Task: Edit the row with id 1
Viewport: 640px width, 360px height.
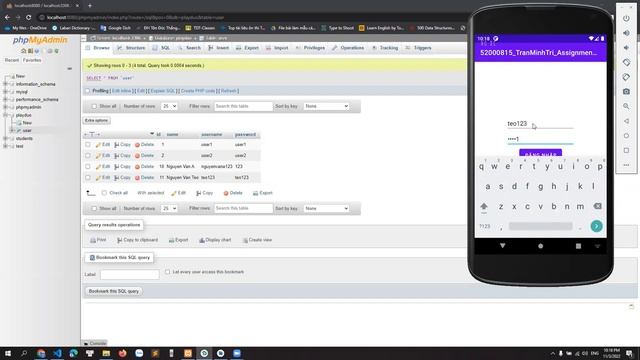Action: coord(103,144)
